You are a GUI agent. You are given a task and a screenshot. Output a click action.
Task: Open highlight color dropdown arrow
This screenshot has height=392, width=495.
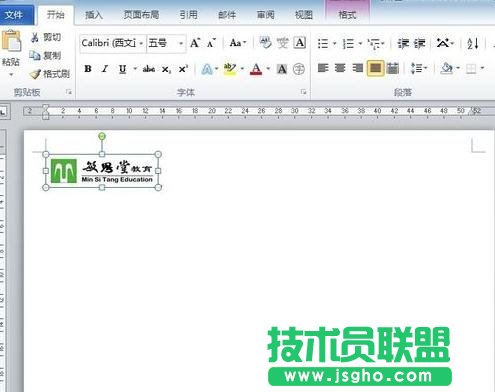pyautogui.click(x=242, y=69)
